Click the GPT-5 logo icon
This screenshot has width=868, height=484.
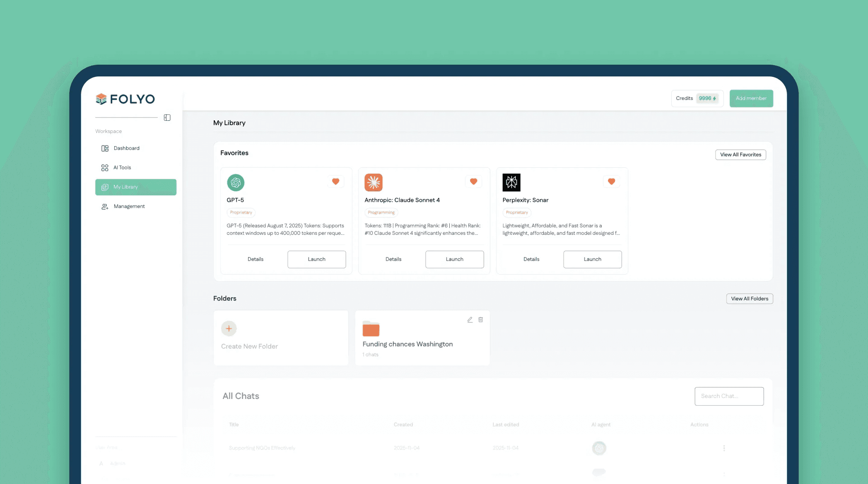point(236,182)
